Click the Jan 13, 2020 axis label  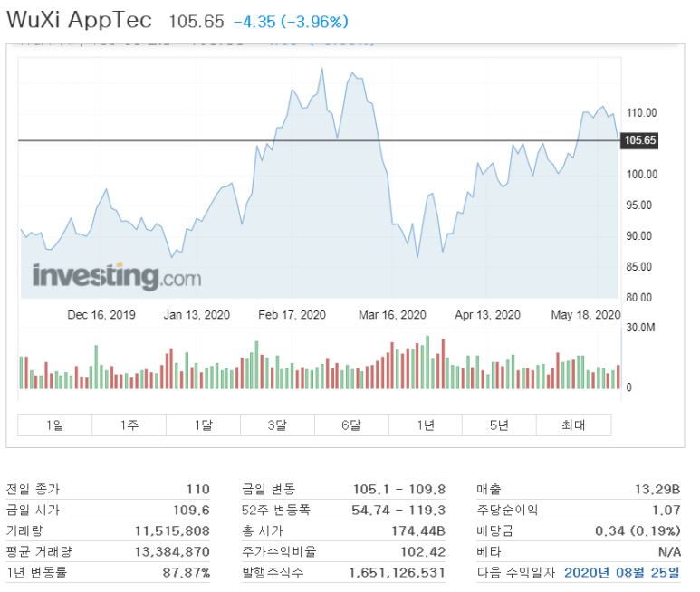(197, 315)
